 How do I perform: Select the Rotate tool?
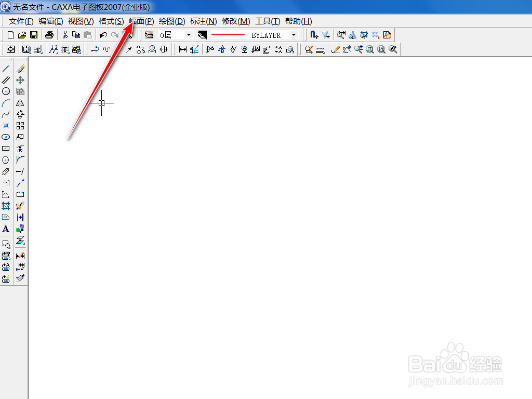[20, 114]
